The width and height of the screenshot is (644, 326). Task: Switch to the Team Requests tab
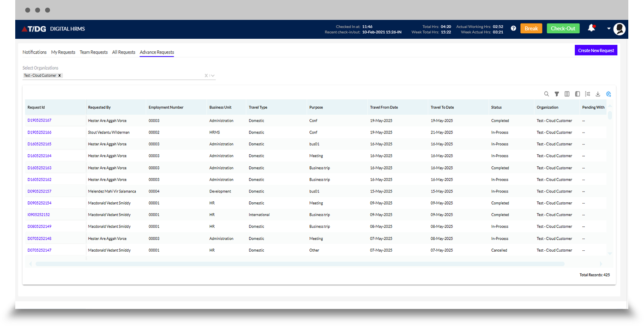(x=94, y=52)
